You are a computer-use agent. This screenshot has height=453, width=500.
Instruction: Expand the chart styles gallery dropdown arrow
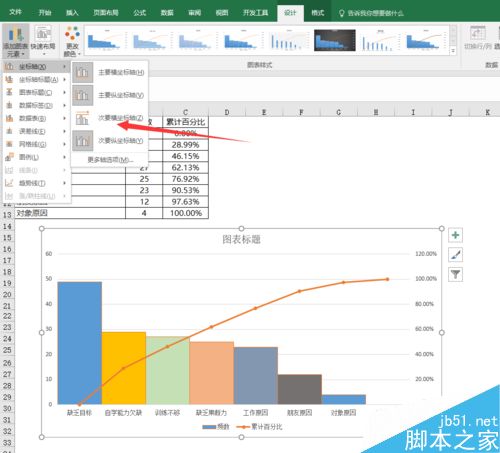[x=453, y=51]
